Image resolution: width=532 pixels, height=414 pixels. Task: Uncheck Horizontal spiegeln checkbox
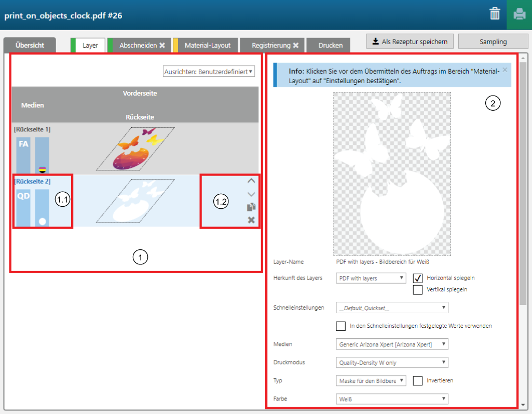click(x=417, y=278)
